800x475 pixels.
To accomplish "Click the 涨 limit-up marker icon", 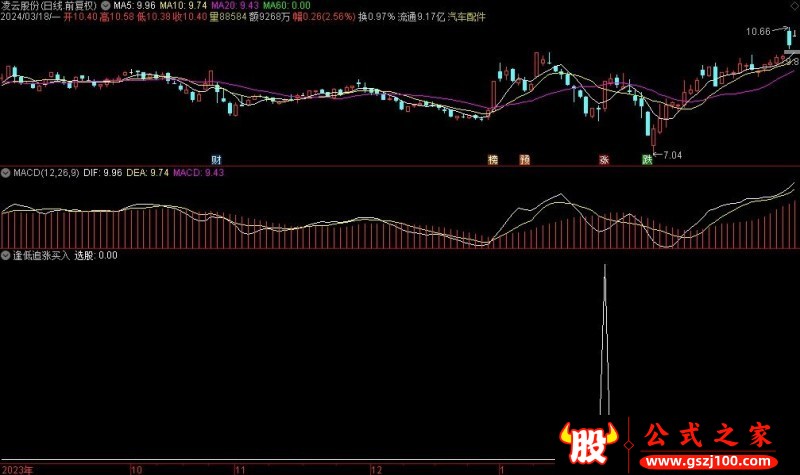I will point(604,160).
